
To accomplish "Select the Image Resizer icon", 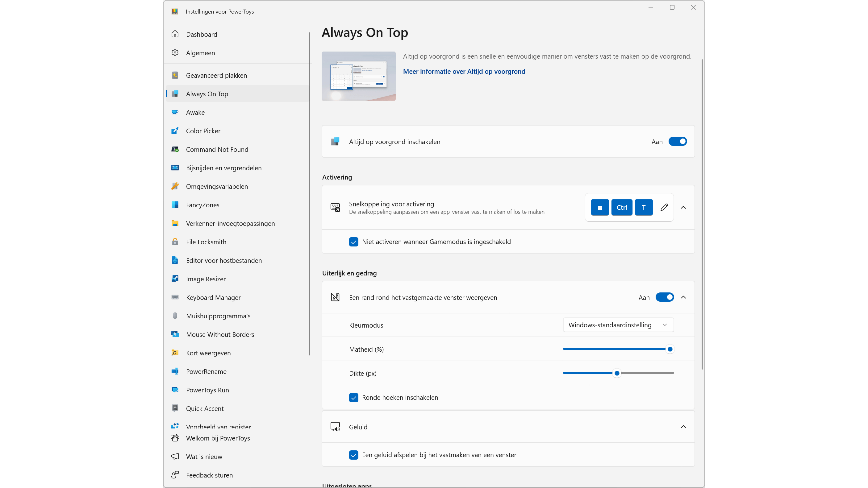I will (x=175, y=279).
